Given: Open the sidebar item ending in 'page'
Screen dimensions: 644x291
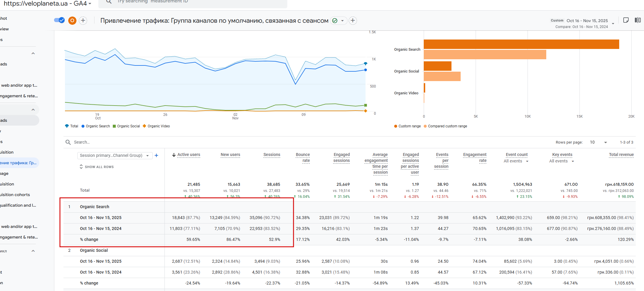Looking at the screenshot, I should tap(4, 173).
